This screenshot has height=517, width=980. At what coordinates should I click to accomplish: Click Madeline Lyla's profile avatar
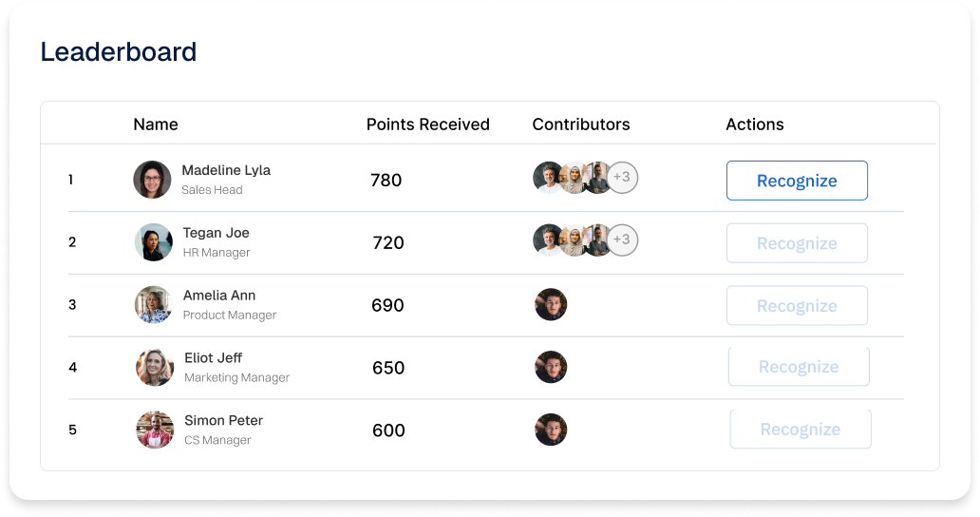pos(152,180)
